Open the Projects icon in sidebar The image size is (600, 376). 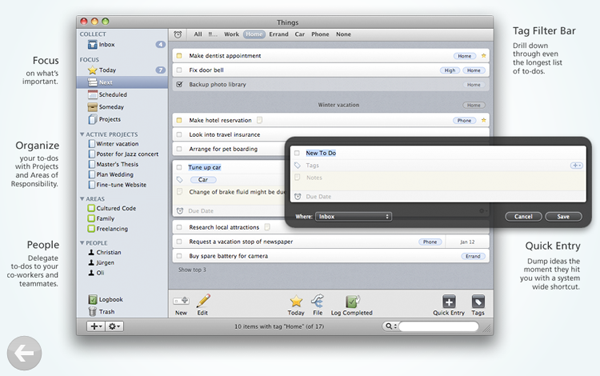[92, 119]
